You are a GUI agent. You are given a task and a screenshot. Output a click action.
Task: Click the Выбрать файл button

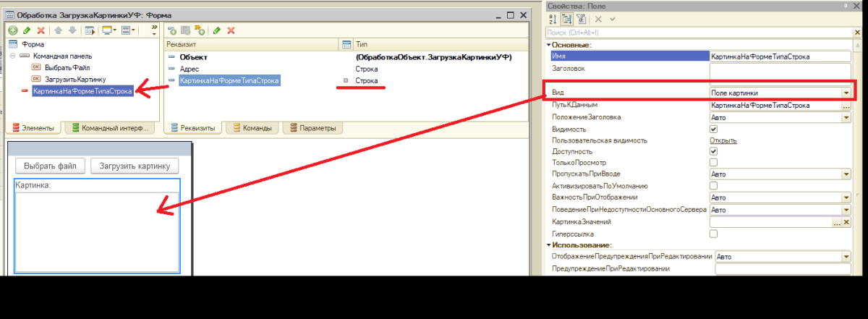(51, 166)
